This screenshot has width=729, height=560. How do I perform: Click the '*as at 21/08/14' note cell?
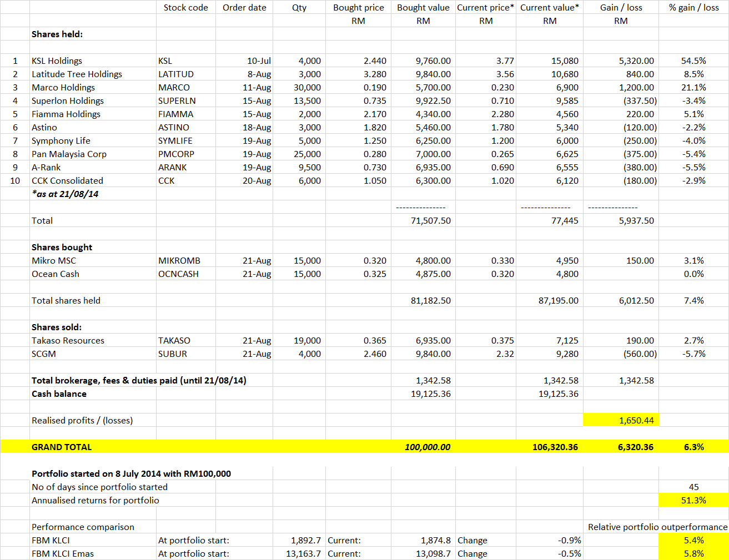[93, 194]
